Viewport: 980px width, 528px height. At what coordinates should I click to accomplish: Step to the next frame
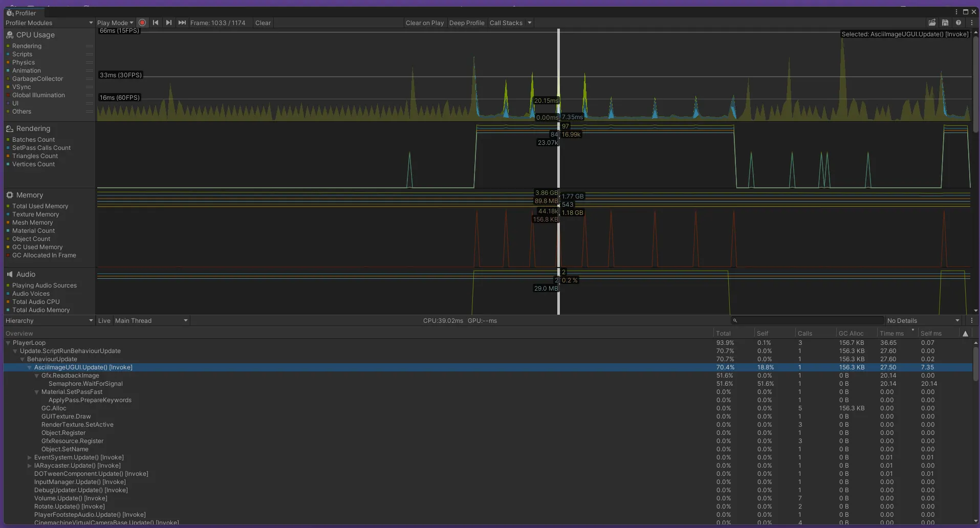(x=169, y=23)
